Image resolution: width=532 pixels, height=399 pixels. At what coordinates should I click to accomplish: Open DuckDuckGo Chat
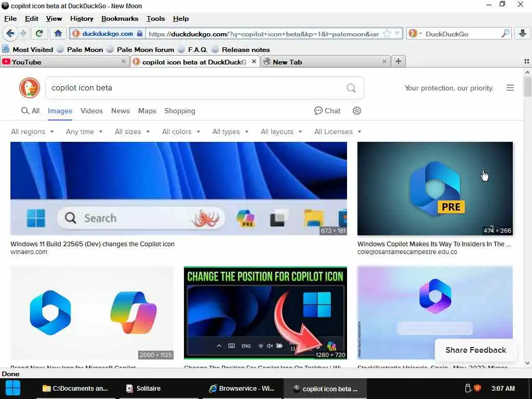point(327,111)
